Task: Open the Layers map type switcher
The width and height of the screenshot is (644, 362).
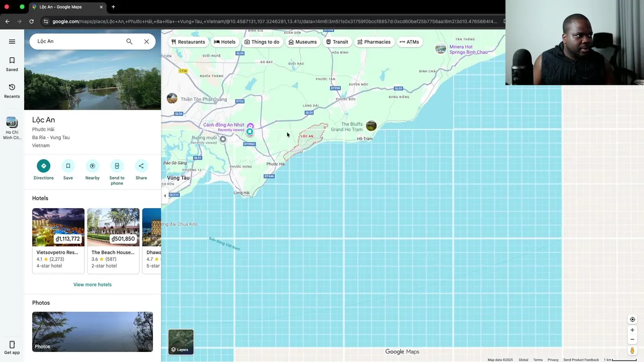Action: 181,342
